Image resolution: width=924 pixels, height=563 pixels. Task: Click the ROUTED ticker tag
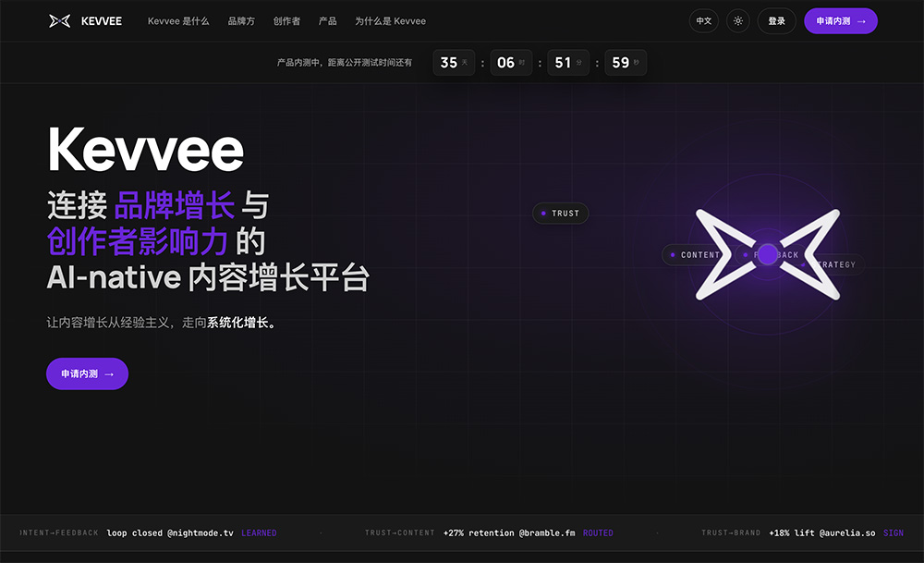point(598,532)
